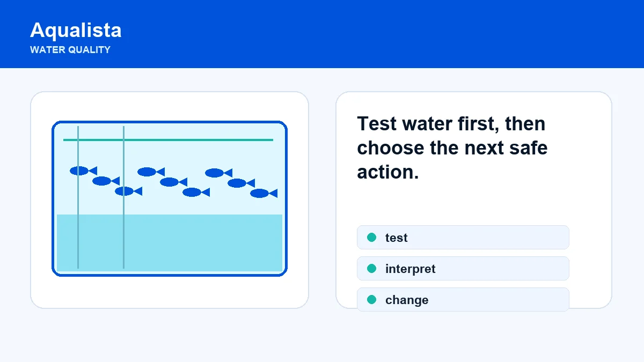This screenshot has width=644, height=362.
Task: Select the "interpret" step row
Action: tap(463, 269)
